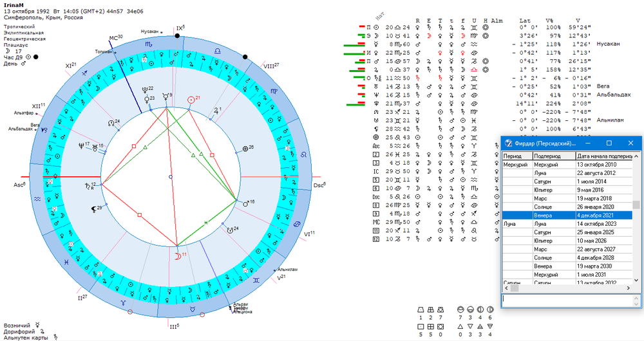Viewport: 644px width, 341px height.
Task: Click the down arrow of Firdar vertical scrollbar
Action: point(636,281)
